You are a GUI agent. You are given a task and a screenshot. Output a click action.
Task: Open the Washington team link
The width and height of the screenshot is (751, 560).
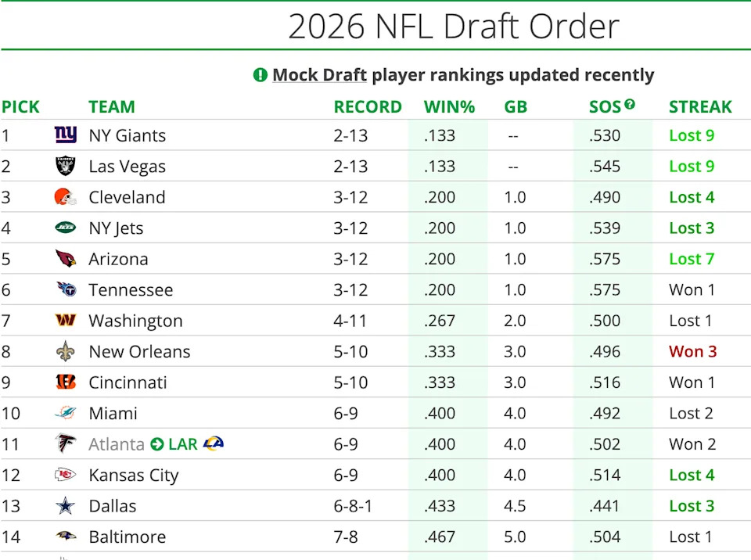pyautogui.click(x=135, y=321)
